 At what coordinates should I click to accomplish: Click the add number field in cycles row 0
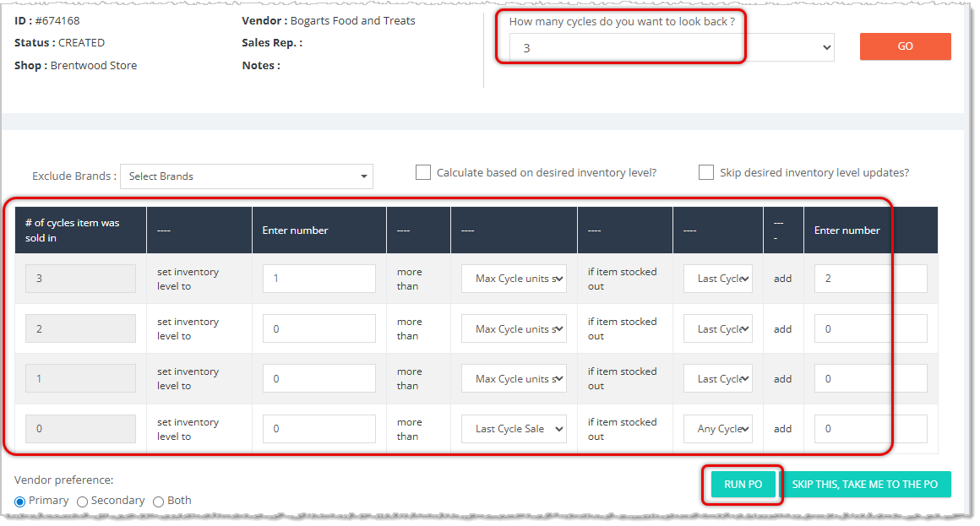871,429
